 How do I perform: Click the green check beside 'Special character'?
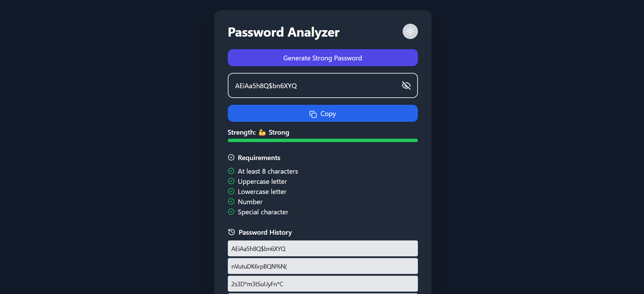[231, 212]
